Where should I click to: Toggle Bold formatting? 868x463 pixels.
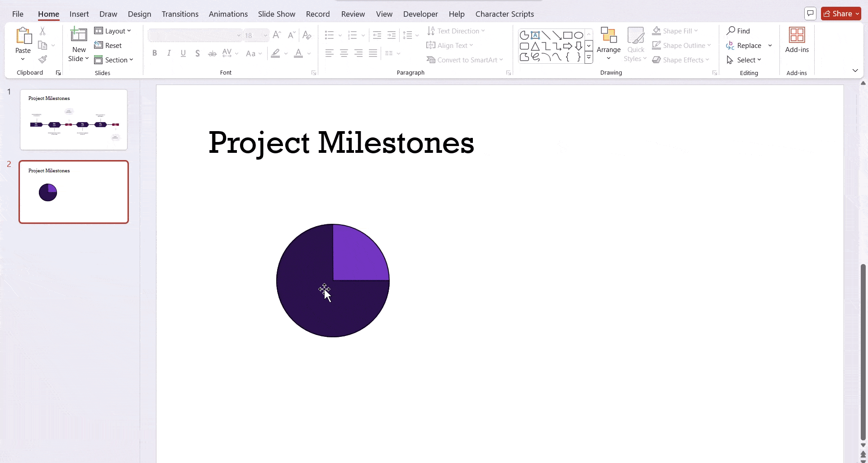click(x=155, y=53)
